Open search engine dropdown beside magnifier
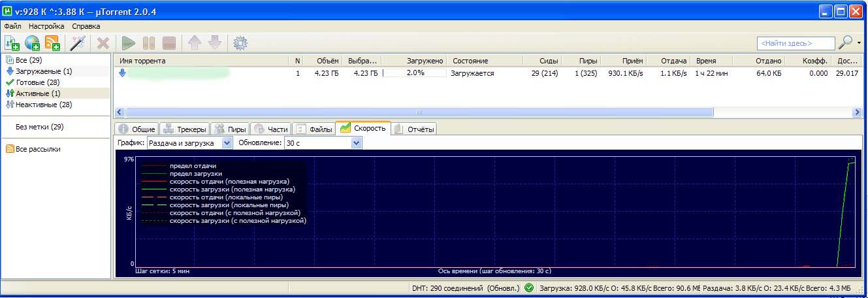The height and width of the screenshot is (298, 868). pos(859,43)
